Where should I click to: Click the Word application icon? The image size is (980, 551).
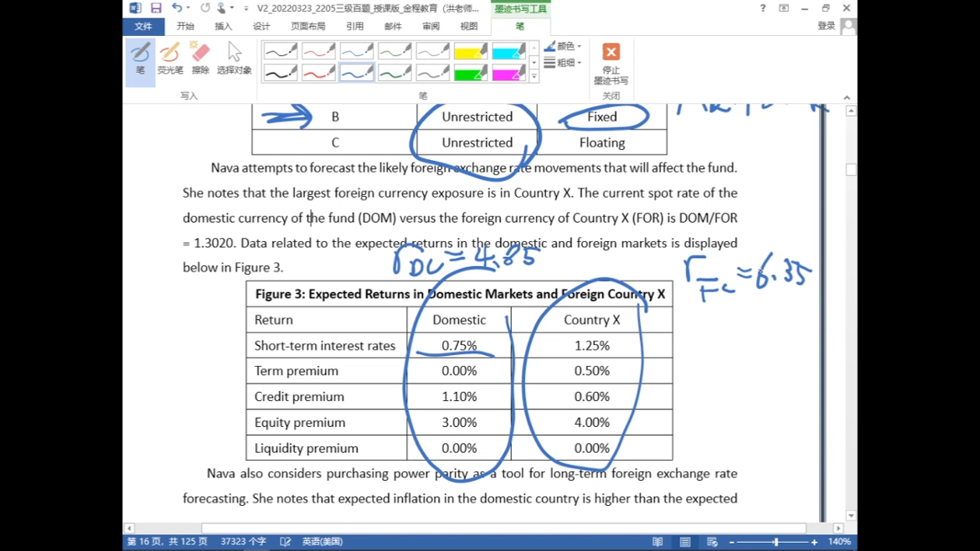(135, 8)
